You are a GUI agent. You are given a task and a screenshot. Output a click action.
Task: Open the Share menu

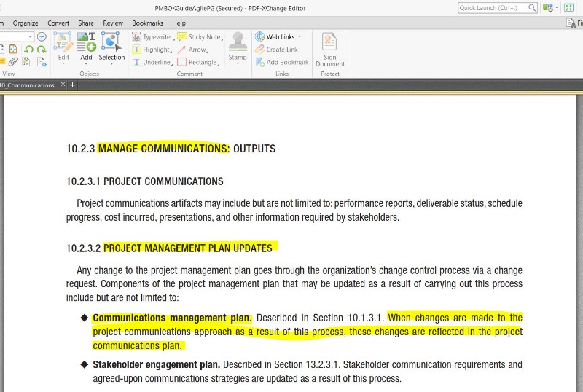pos(86,23)
